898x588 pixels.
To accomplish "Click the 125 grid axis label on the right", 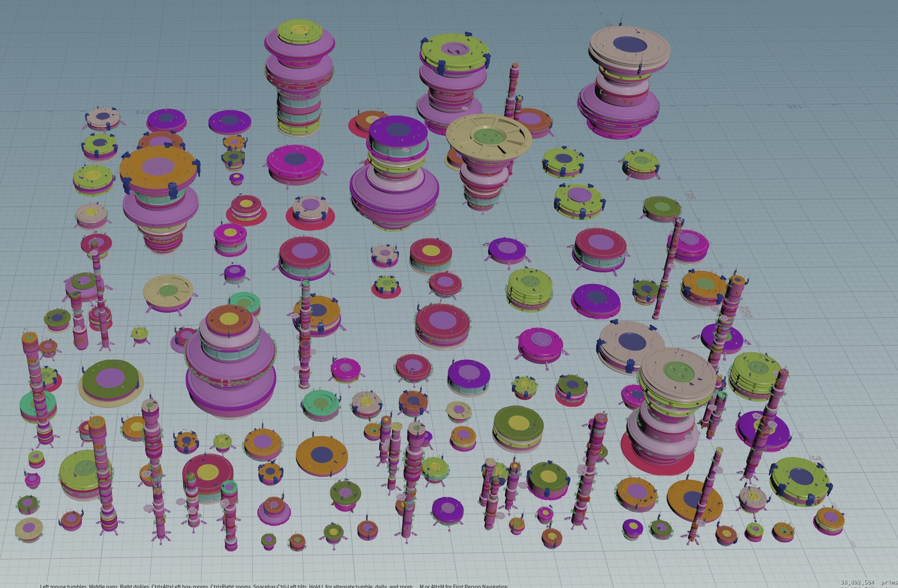I will point(690,195).
